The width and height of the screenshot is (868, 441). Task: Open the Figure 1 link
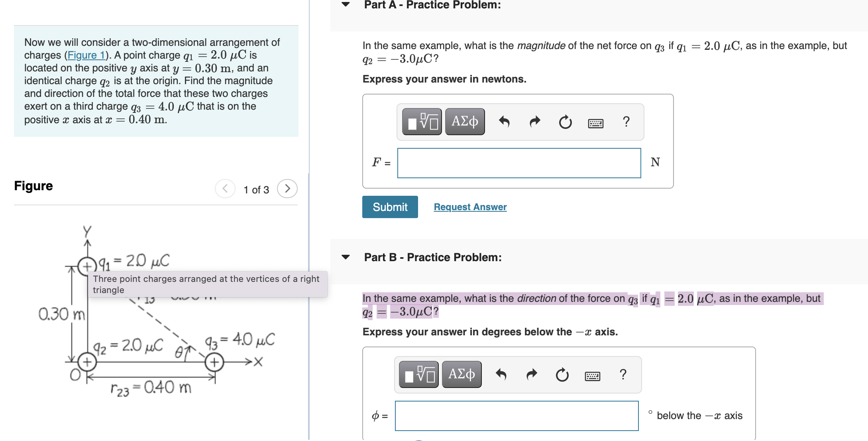[87, 55]
